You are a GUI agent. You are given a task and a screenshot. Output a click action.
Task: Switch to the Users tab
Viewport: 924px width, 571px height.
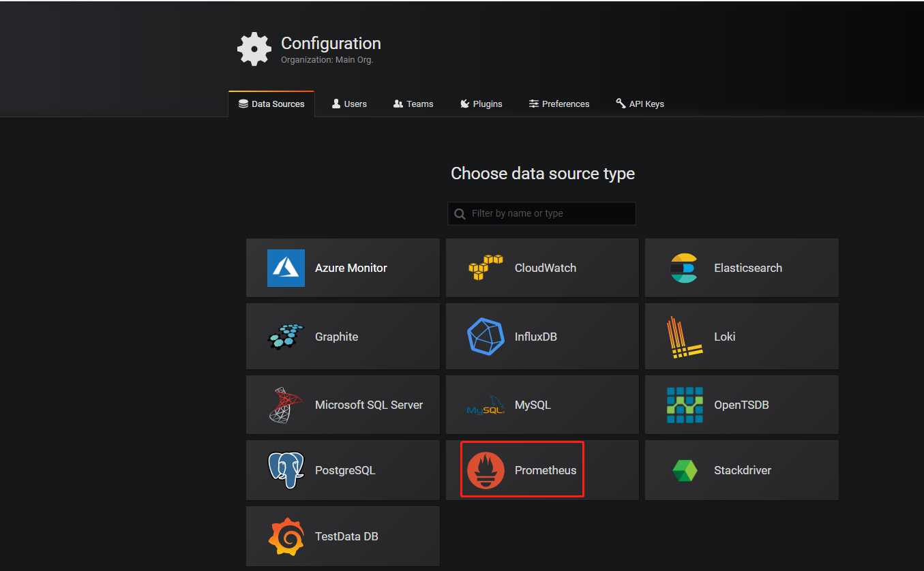349,104
